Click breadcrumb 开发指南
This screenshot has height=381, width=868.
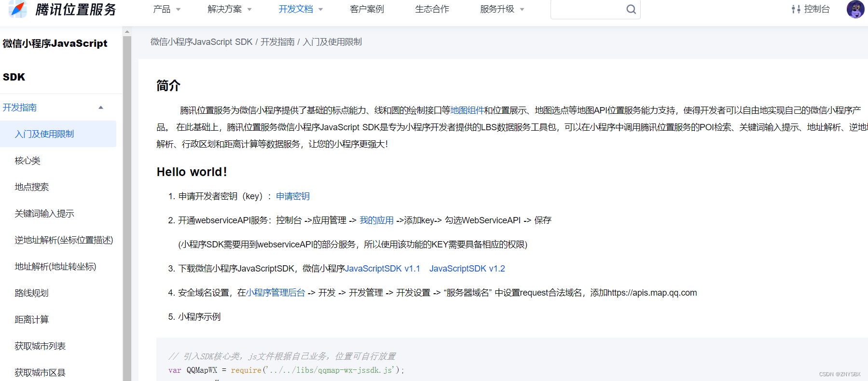(277, 42)
